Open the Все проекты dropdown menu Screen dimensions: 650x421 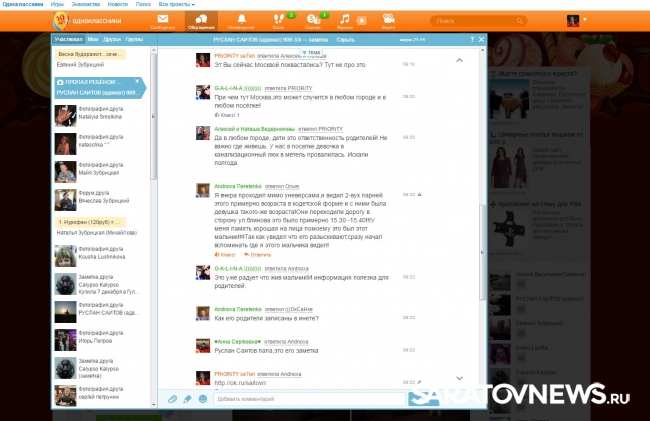tap(176, 5)
